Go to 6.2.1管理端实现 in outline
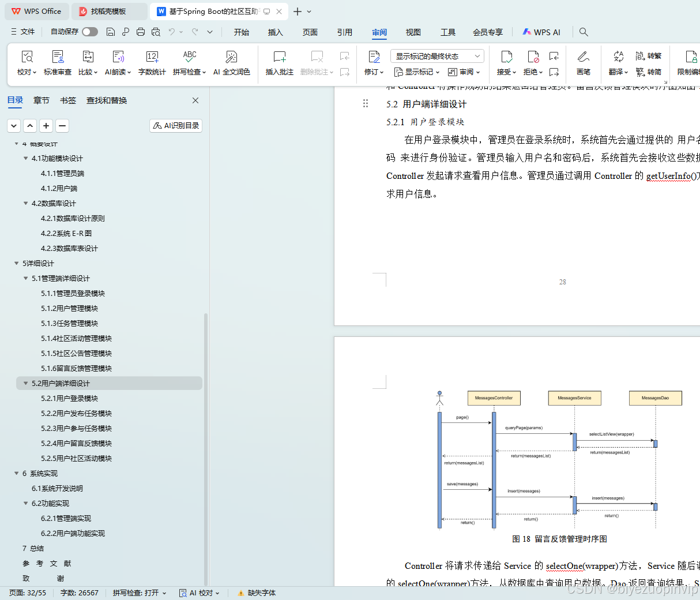Screen dimensions: 700x600 click(66, 518)
